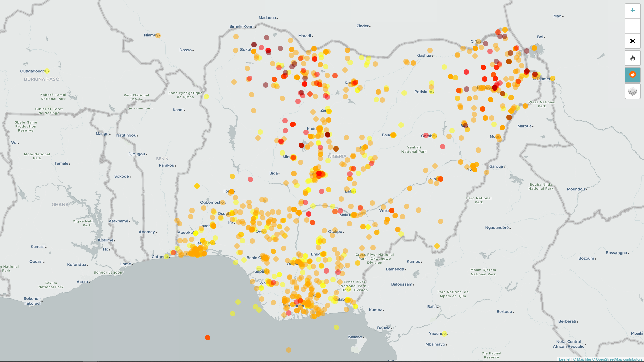Visit the MapTiler copyright link
Viewport: 644px width, 362px height.
584,359
